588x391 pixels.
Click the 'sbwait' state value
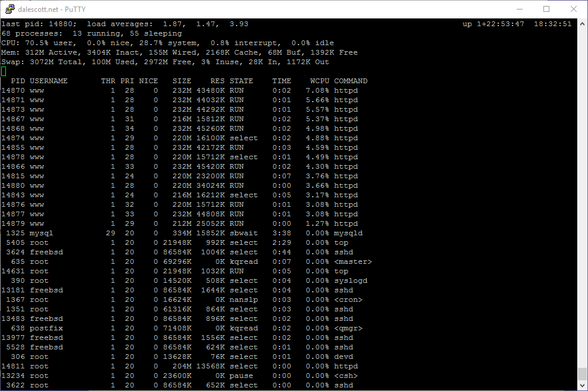(244, 233)
